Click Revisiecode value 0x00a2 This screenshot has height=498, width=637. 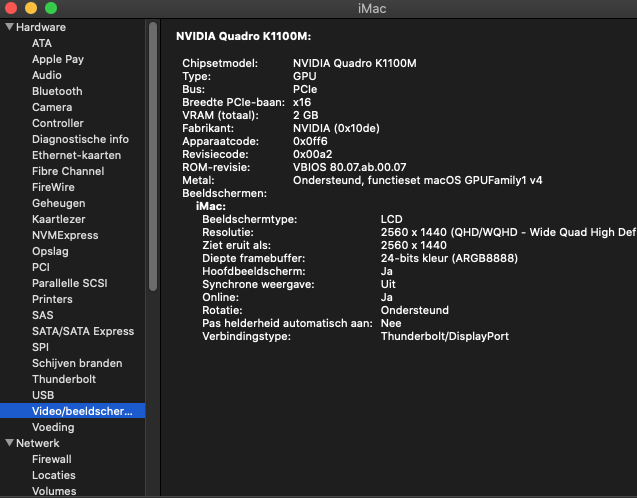(312, 154)
